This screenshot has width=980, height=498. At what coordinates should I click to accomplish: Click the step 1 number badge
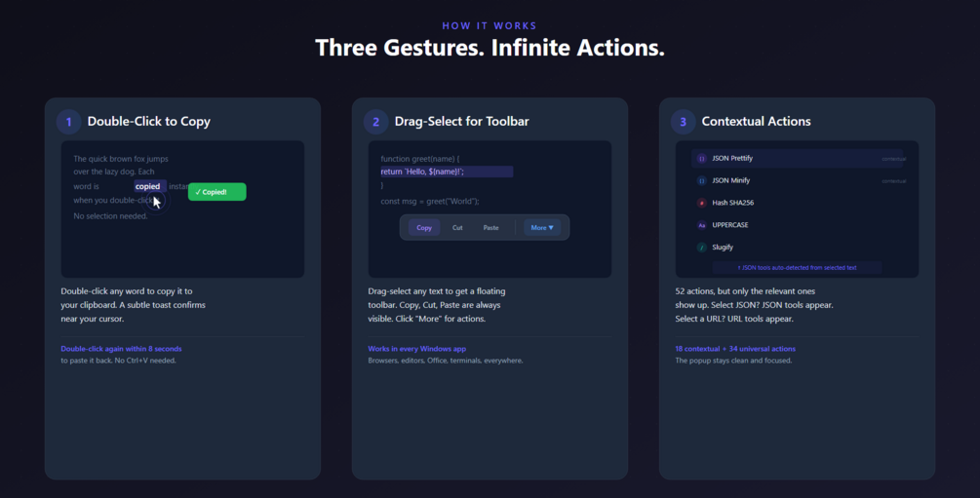click(68, 122)
